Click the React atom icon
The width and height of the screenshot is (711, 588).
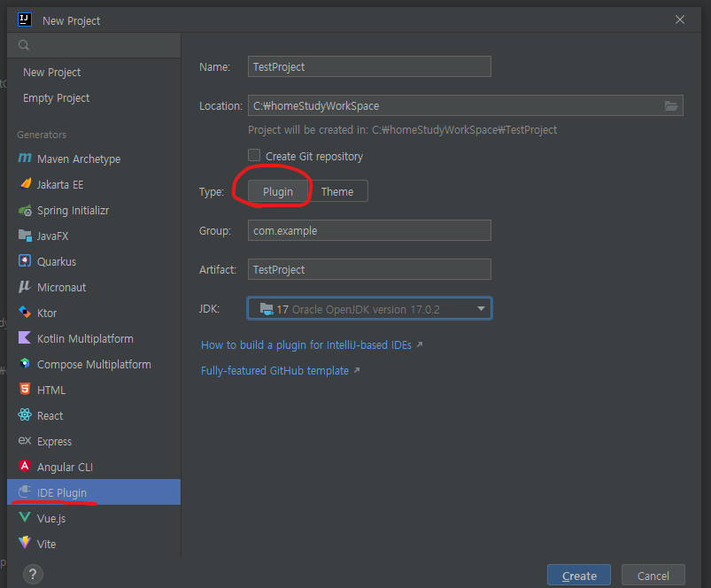point(25,414)
